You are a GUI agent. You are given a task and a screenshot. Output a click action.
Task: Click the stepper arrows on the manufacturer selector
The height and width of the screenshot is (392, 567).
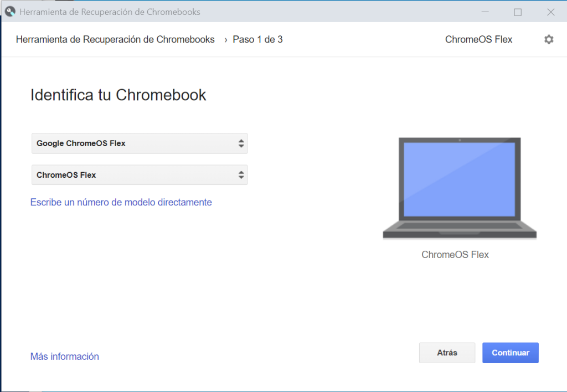[241, 143]
